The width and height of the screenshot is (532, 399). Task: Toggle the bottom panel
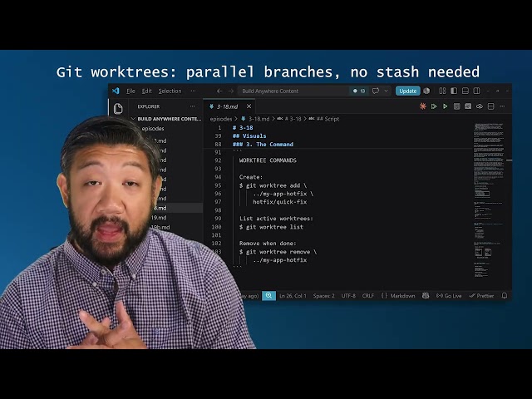click(465, 91)
